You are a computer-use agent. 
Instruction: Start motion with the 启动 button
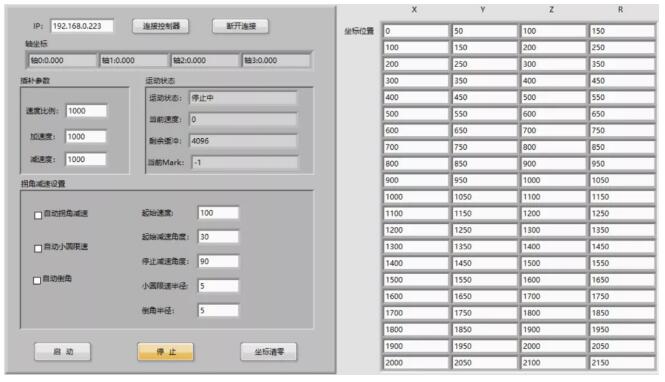pos(62,351)
